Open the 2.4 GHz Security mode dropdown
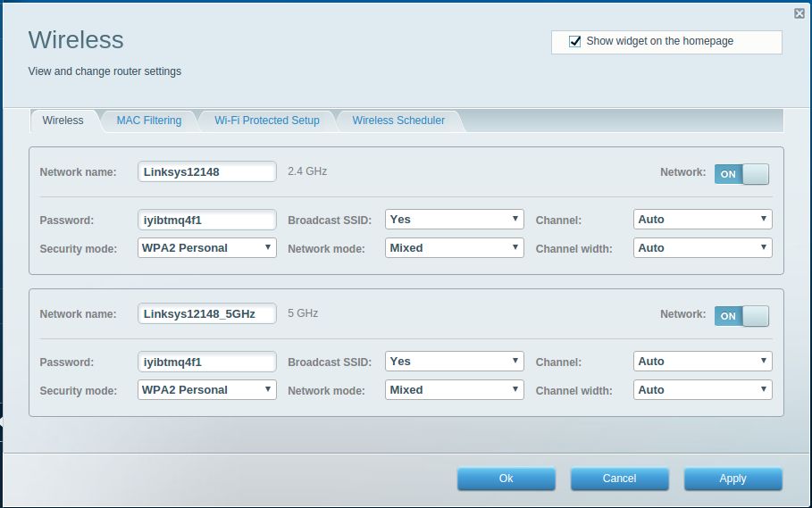This screenshot has height=508, width=812. (206, 248)
